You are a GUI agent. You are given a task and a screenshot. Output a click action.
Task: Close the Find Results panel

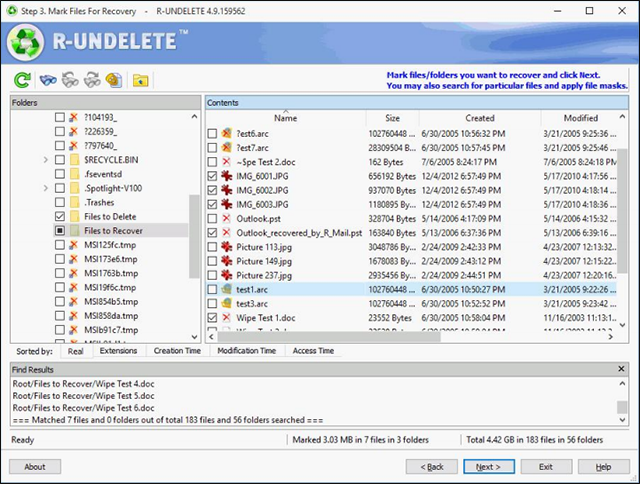coord(621,369)
